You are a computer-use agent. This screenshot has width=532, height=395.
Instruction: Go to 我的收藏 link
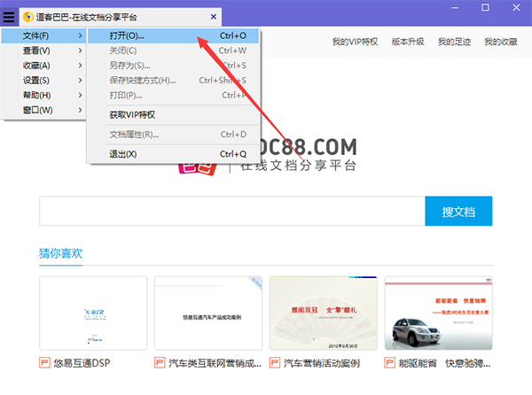[501, 42]
